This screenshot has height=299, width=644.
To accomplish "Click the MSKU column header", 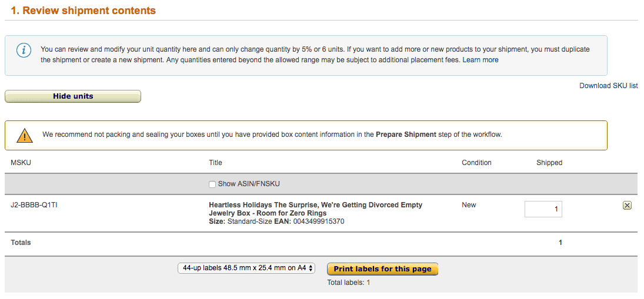I will [x=21, y=162].
